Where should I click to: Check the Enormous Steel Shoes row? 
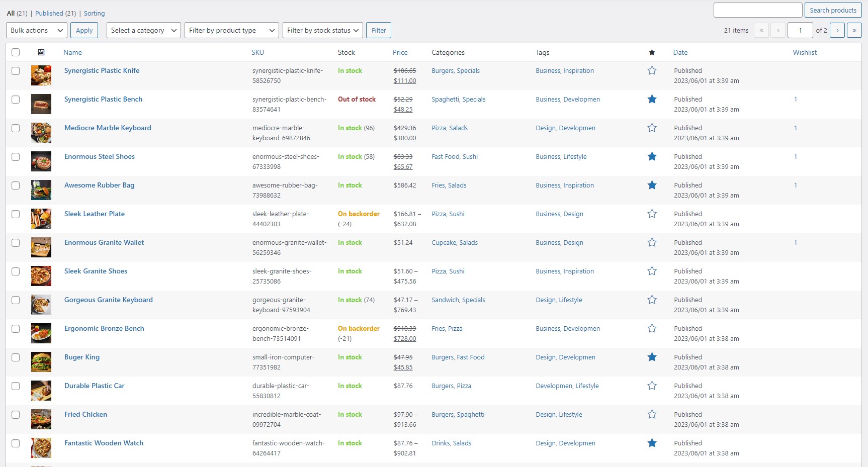(x=16, y=157)
